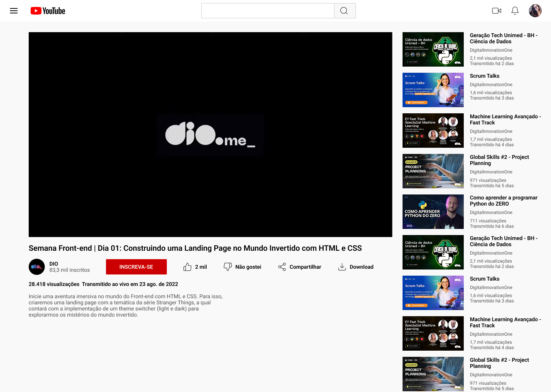
Task: Open second 'Global Skills #2 - Project Planning' title
Action: point(499,363)
